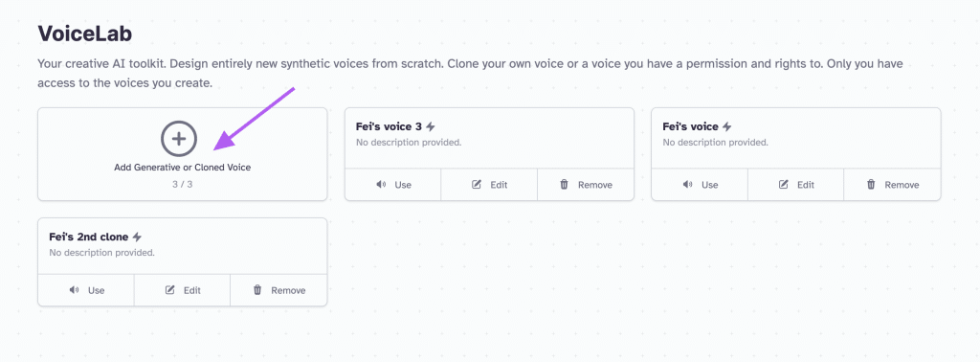
Task: Edit the Fei's voice entry
Action: tap(795, 185)
